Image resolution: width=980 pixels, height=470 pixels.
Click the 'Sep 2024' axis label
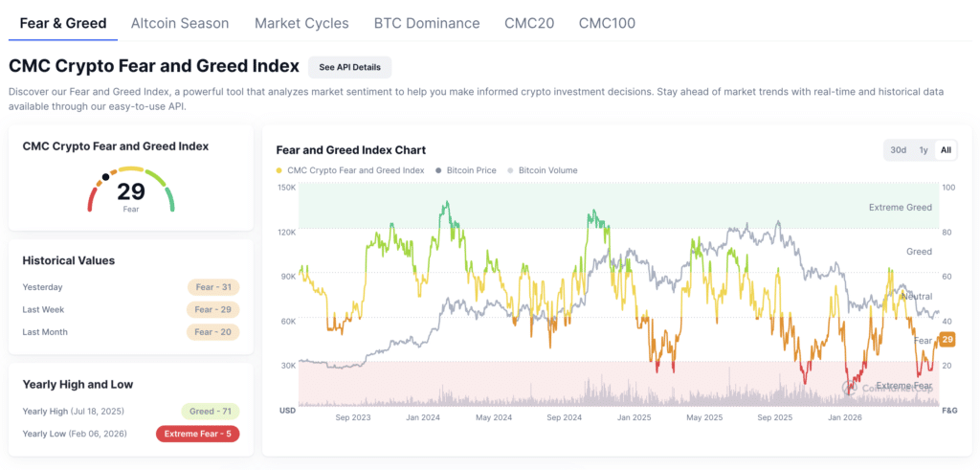point(565,417)
